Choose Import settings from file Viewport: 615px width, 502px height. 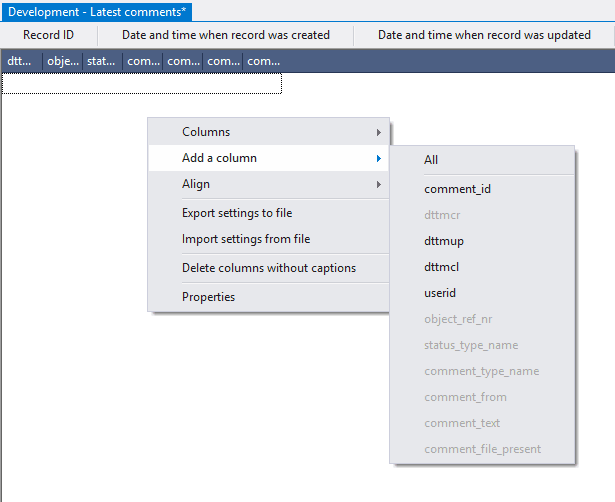[246, 239]
